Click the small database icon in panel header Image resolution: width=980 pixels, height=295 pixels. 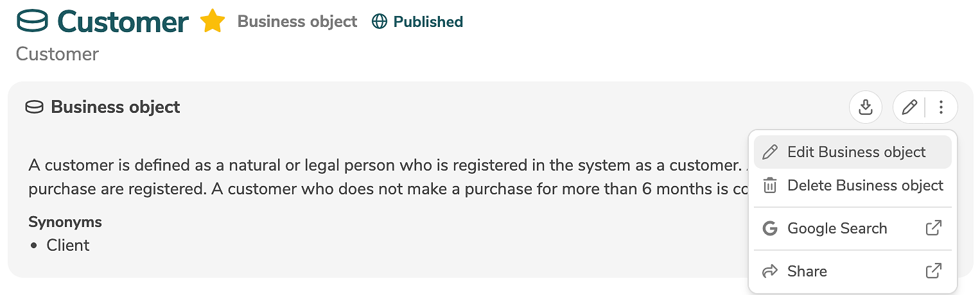(x=34, y=107)
